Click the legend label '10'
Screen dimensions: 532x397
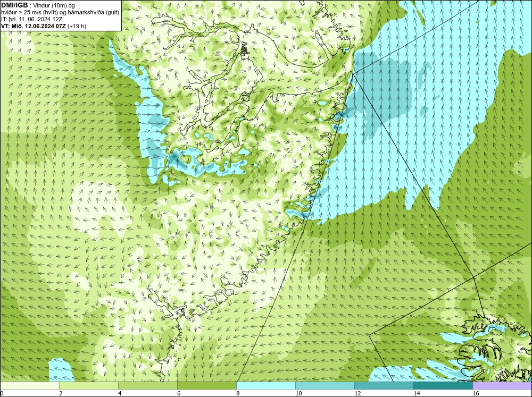[298, 393]
